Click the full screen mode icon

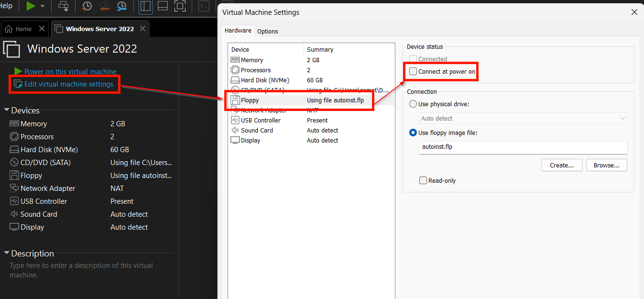180,6
